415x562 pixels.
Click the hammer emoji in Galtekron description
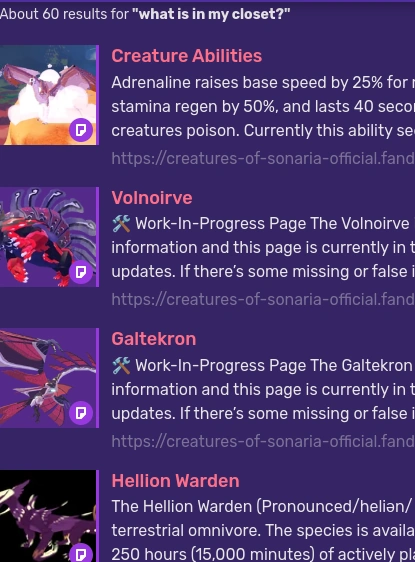(121, 366)
